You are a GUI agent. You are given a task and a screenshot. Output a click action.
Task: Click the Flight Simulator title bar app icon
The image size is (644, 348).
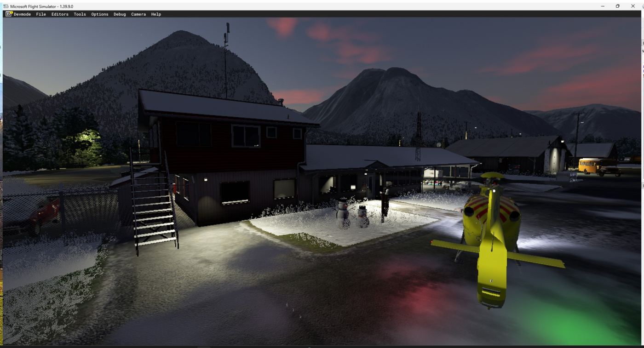(x=6, y=6)
